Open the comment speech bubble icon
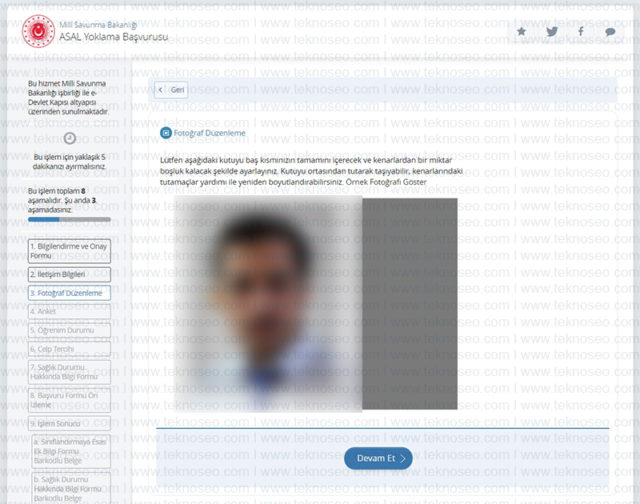The height and width of the screenshot is (504, 640). click(x=610, y=32)
